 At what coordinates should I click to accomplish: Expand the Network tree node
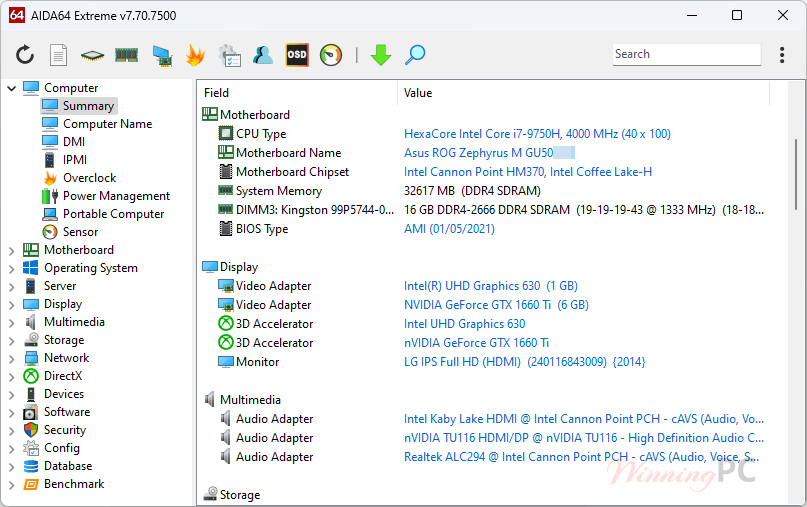(x=11, y=359)
